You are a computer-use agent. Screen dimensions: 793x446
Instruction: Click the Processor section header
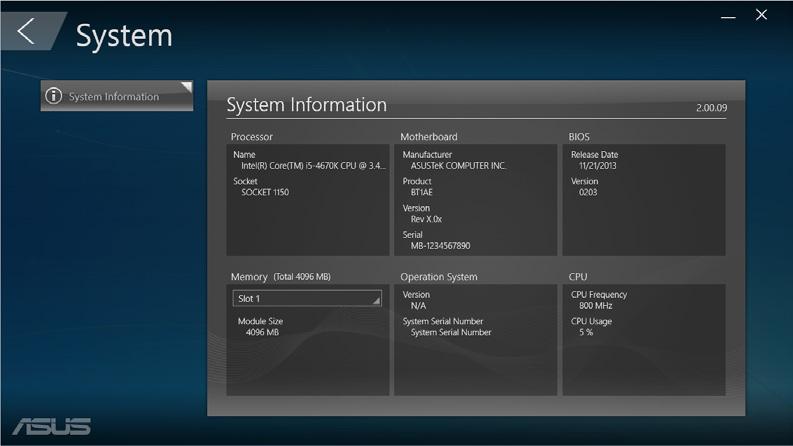coord(251,137)
